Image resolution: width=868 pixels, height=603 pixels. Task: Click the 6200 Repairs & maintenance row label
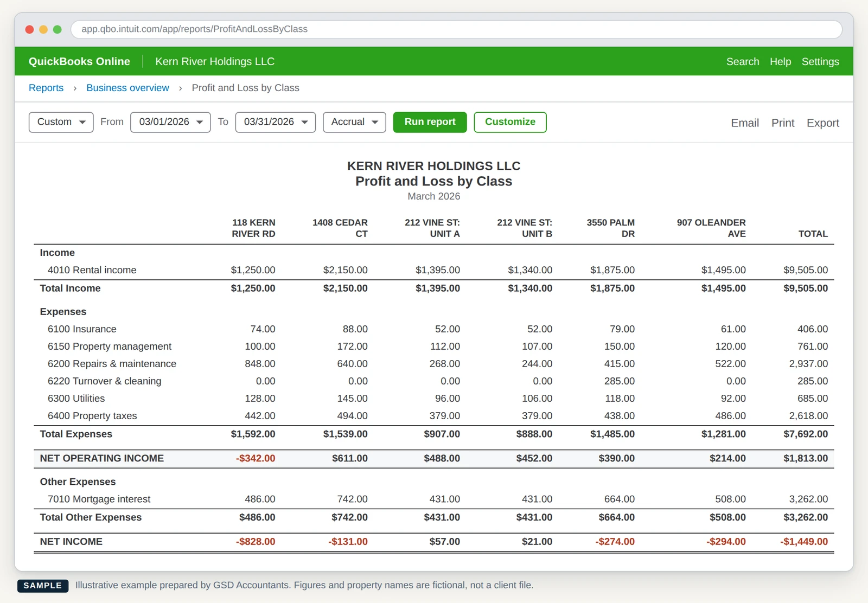(x=112, y=364)
